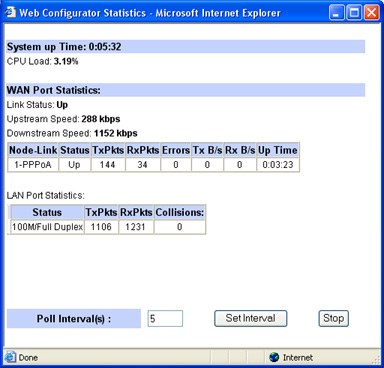Click the Downstream Speed 1152 kbps text

pos(72,133)
